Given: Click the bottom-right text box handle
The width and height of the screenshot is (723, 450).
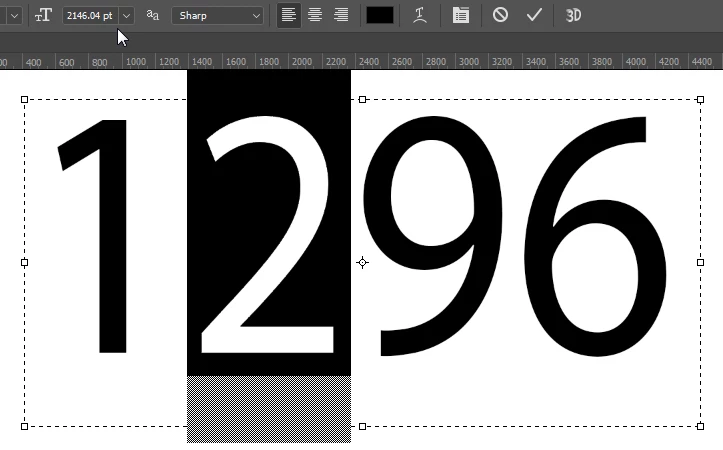Looking at the screenshot, I should point(700,426).
